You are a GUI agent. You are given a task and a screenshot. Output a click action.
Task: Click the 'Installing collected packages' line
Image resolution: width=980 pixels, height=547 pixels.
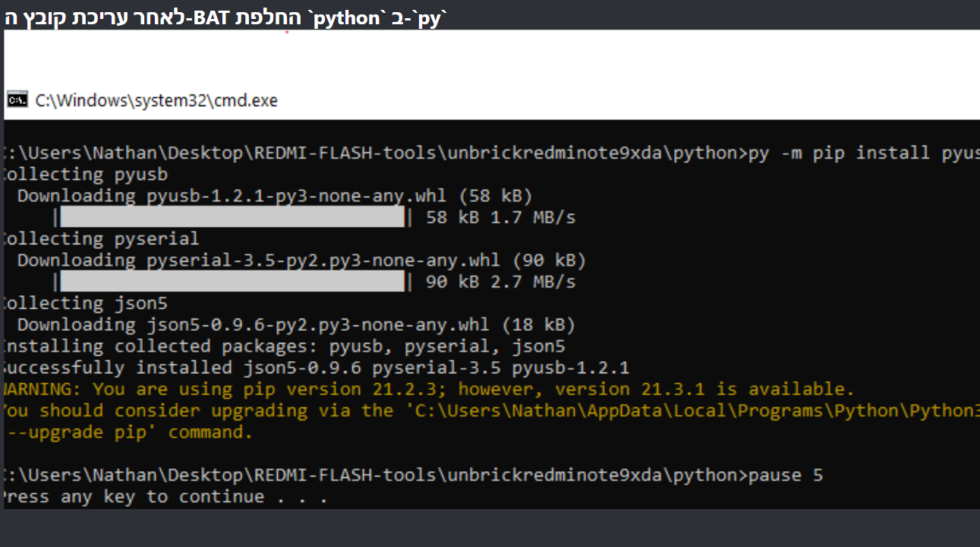pyautogui.click(x=285, y=347)
